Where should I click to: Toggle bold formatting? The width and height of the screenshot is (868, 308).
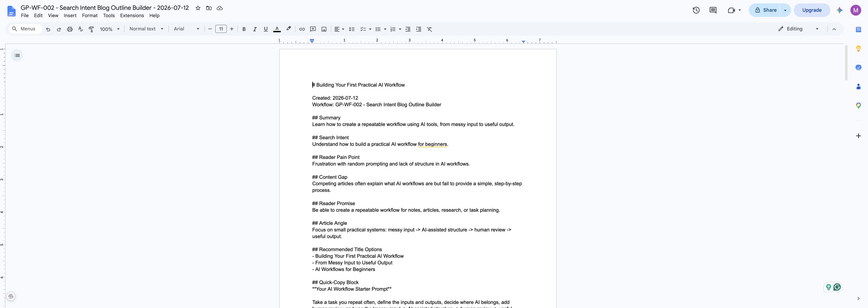pyautogui.click(x=244, y=29)
